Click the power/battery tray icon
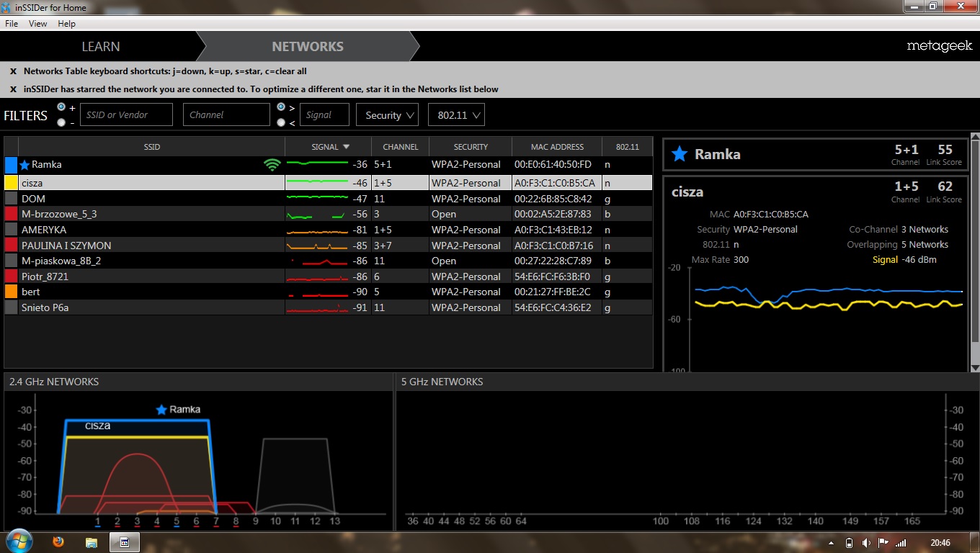 pos(849,542)
